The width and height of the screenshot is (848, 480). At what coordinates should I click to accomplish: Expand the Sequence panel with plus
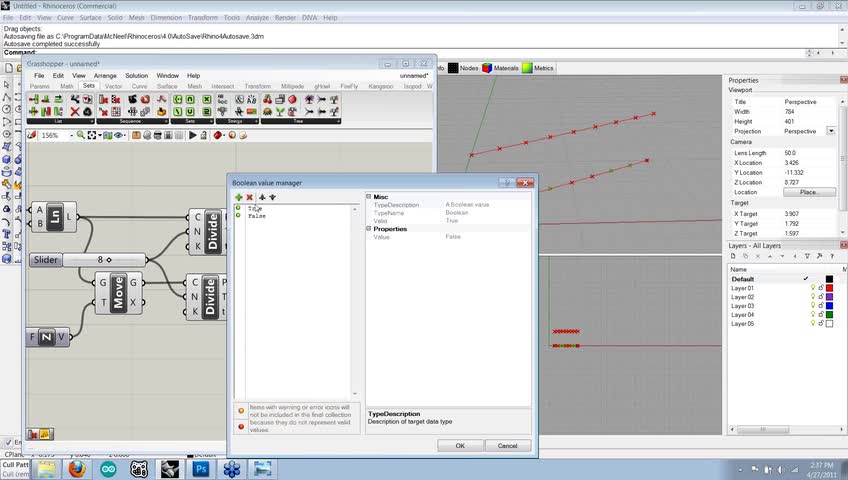pos(165,121)
